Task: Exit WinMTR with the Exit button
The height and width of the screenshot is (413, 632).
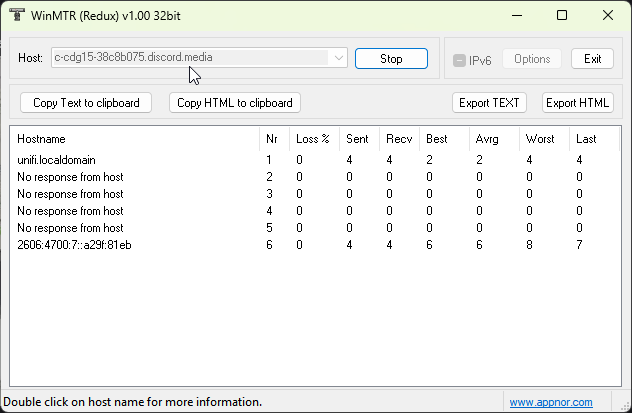Action: tap(592, 59)
